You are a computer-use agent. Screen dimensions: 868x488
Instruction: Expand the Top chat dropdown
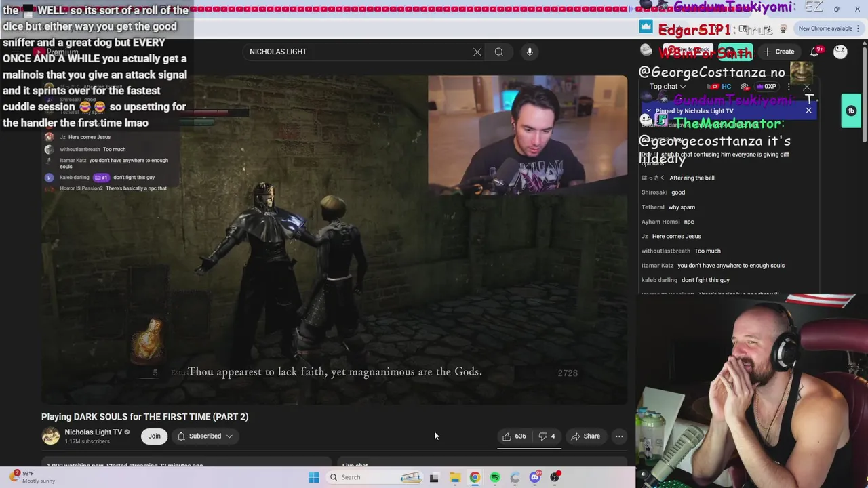667,87
